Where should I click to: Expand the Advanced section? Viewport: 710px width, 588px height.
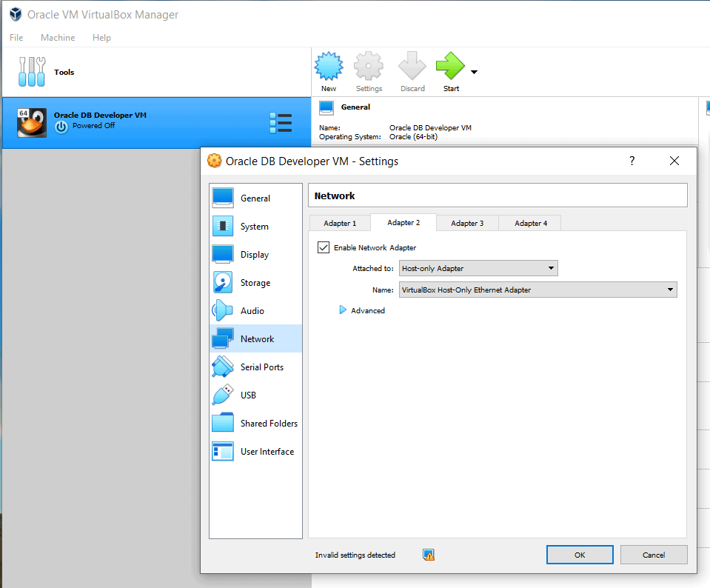pyautogui.click(x=343, y=310)
